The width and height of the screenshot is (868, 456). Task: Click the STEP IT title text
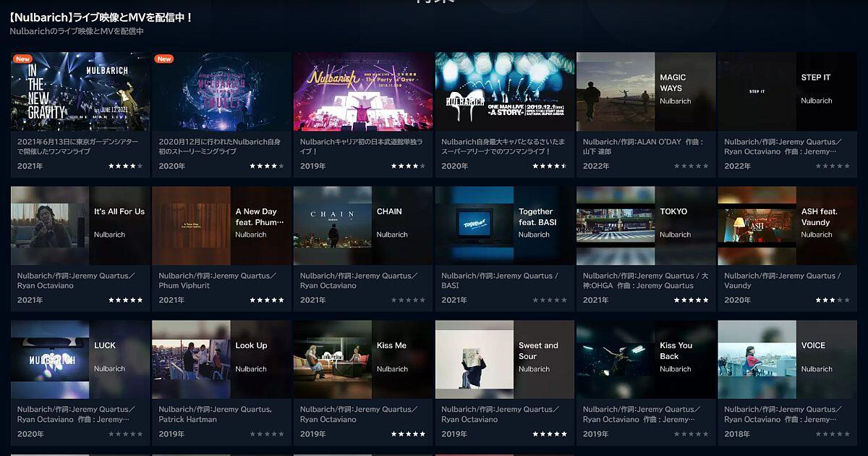click(815, 77)
